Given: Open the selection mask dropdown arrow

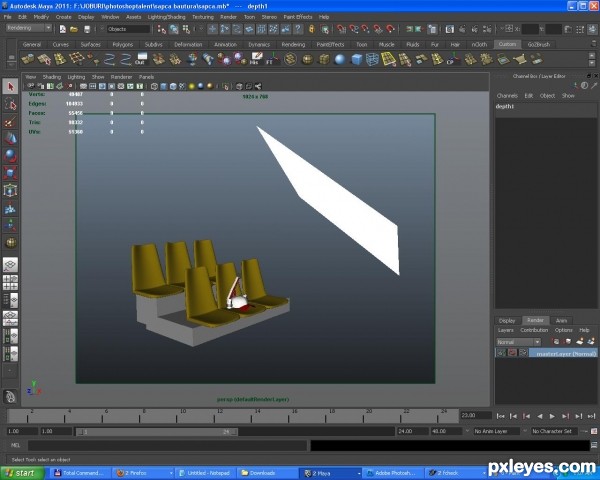Looking at the screenshot, I should [102, 29].
